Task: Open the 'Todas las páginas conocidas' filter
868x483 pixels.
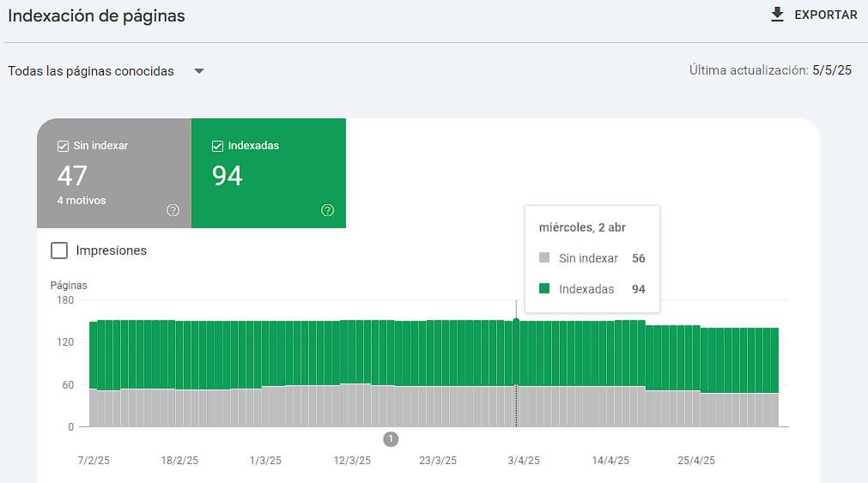Action: pos(91,71)
